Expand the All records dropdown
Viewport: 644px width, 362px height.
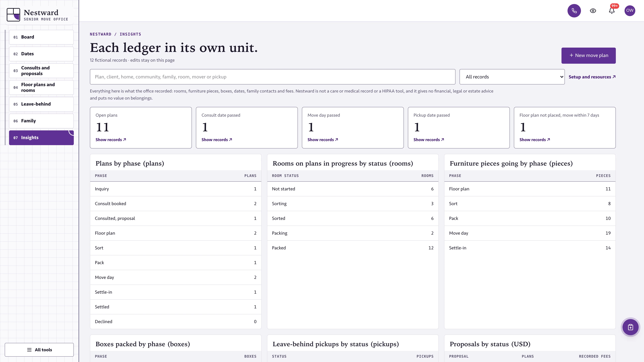tap(512, 77)
